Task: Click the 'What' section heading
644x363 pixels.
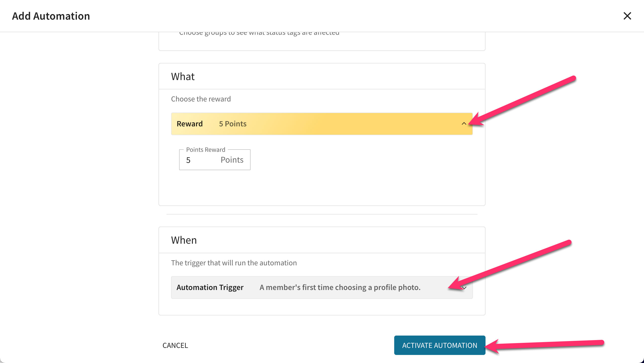Action: 183,76
